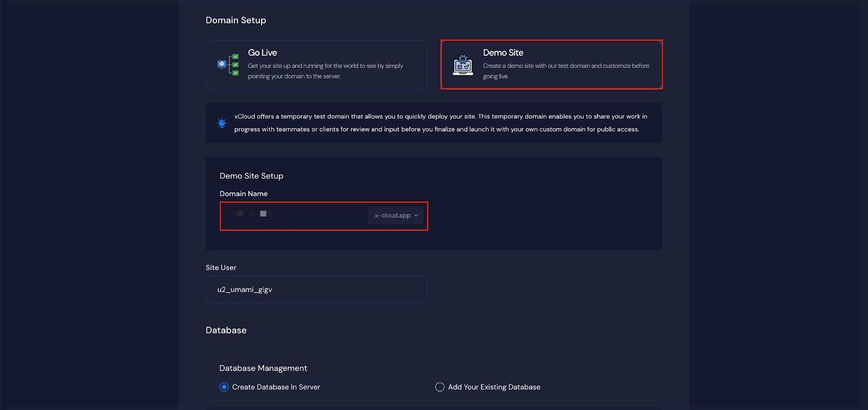
Task: Choose the Demo Site option title
Action: coord(503,53)
